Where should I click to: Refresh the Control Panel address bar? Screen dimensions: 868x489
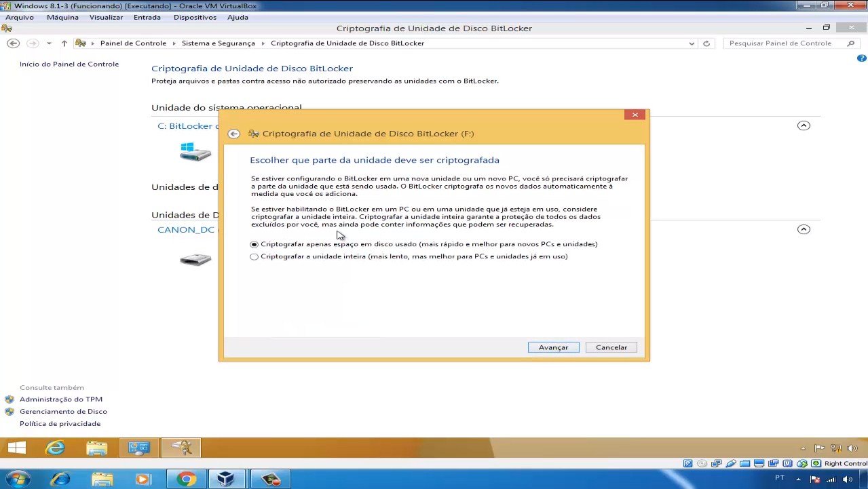pos(706,43)
